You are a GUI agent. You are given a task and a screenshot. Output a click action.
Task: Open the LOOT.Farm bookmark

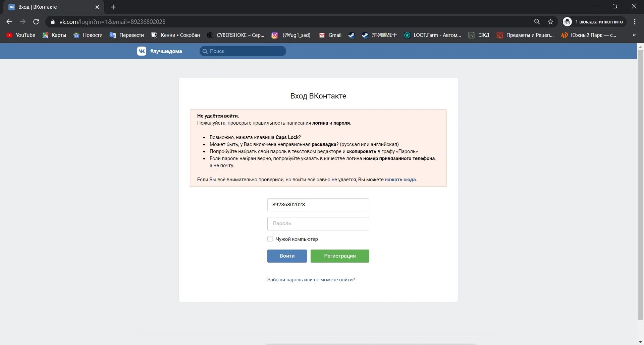coord(433,35)
